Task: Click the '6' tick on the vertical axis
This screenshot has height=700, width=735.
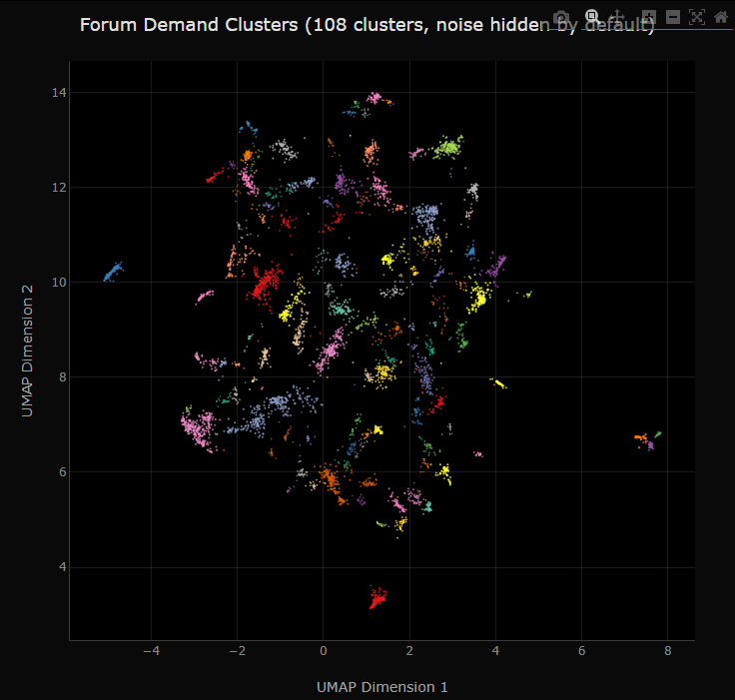Action: tap(63, 472)
